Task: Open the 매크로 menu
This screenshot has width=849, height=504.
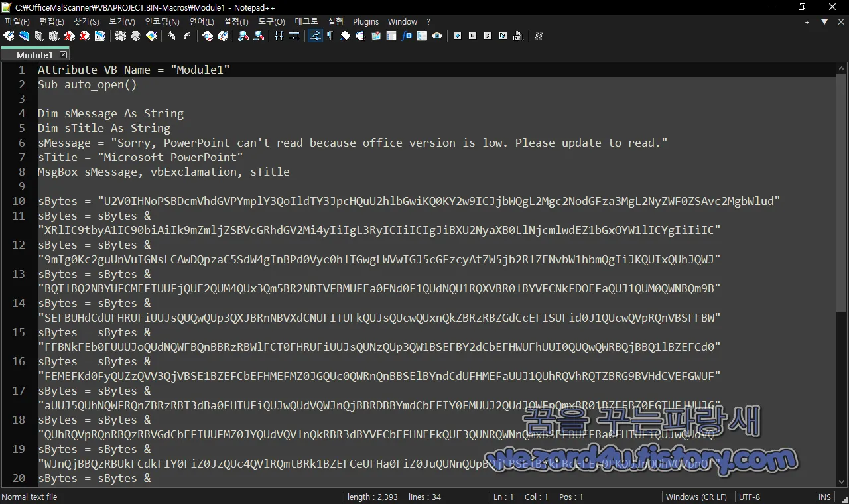Action: [x=306, y=22]
